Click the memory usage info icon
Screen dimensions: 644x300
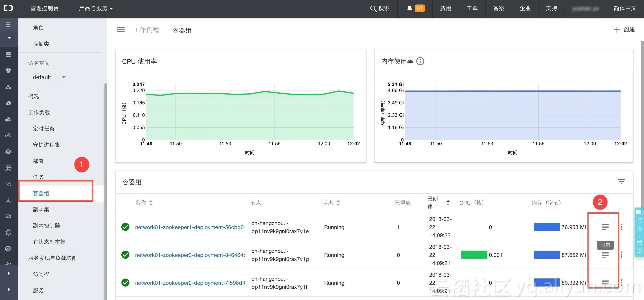420,61
